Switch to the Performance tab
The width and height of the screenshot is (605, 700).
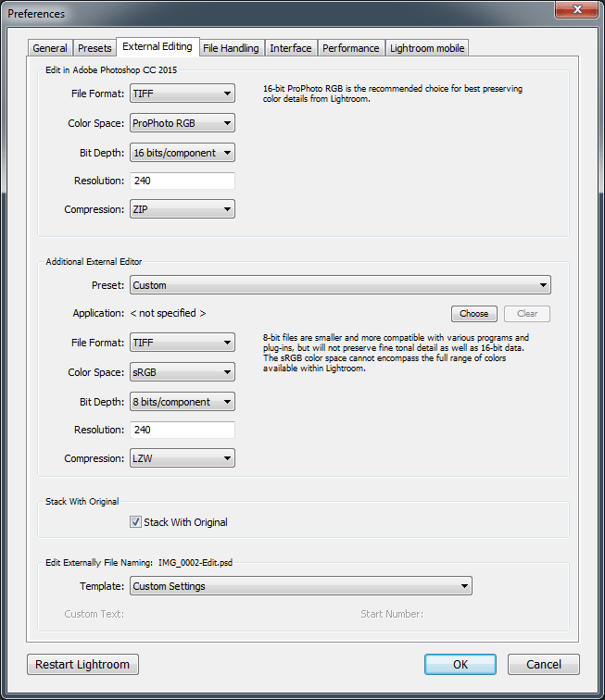351,48
